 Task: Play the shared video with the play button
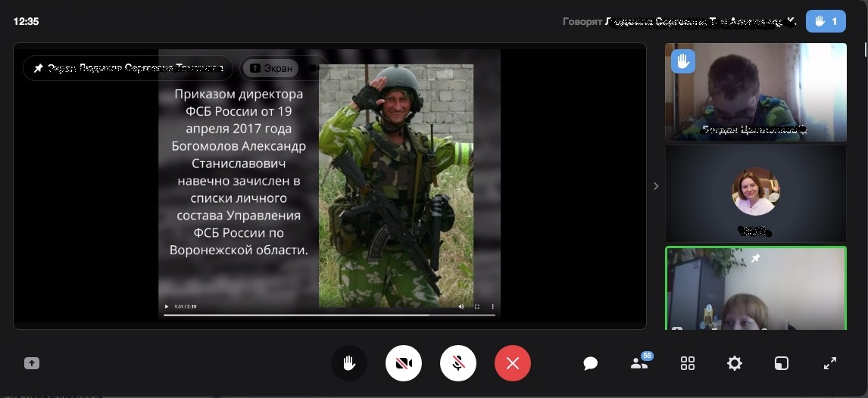167,306
